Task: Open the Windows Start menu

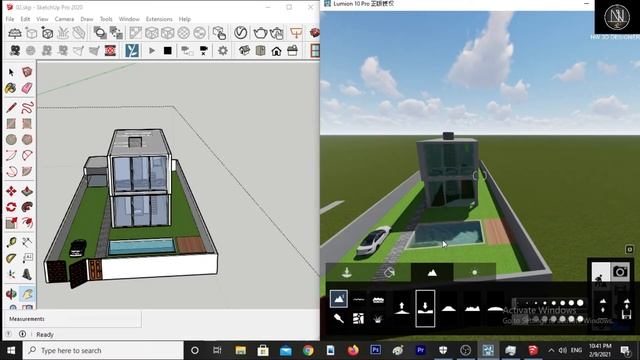Action: point(11,351)
